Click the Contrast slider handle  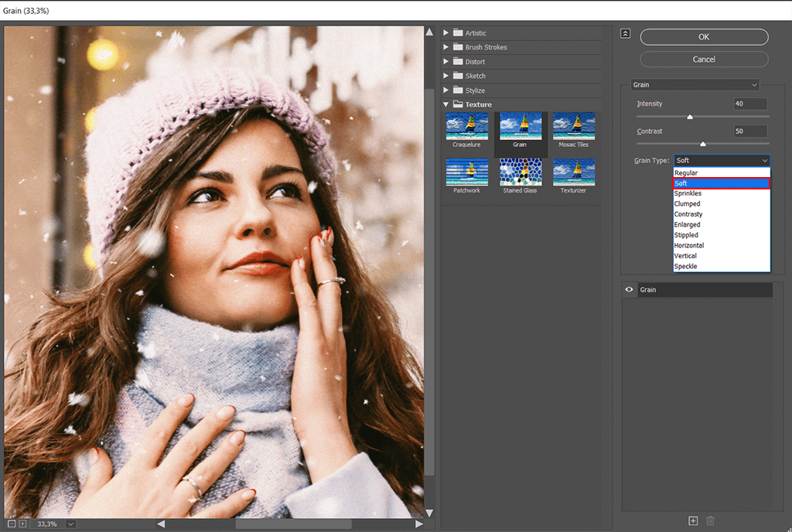point(702,145)
